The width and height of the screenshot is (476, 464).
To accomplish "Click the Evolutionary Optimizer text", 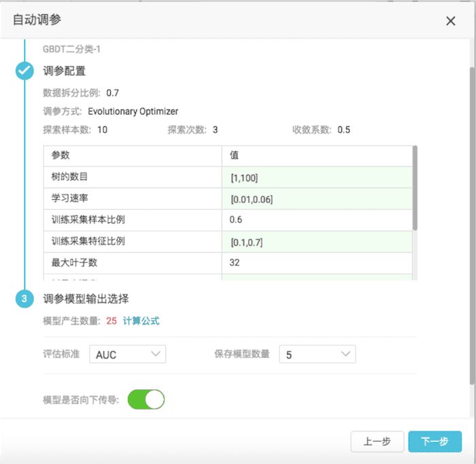I will 133,111.
